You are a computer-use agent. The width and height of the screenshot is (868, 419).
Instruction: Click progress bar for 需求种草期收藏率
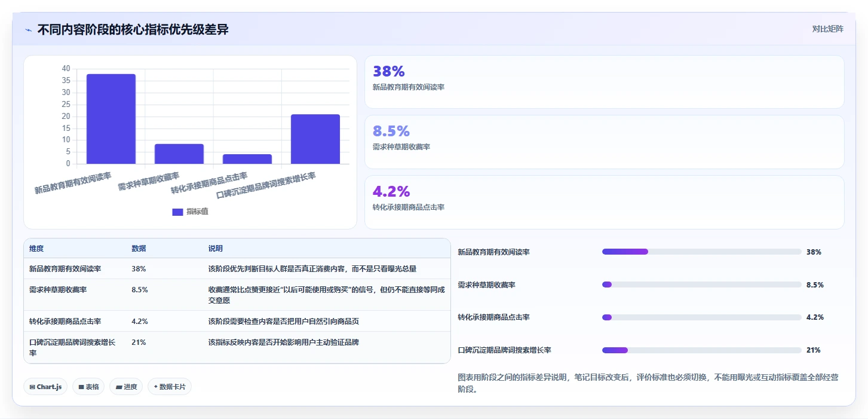[702, 285]
